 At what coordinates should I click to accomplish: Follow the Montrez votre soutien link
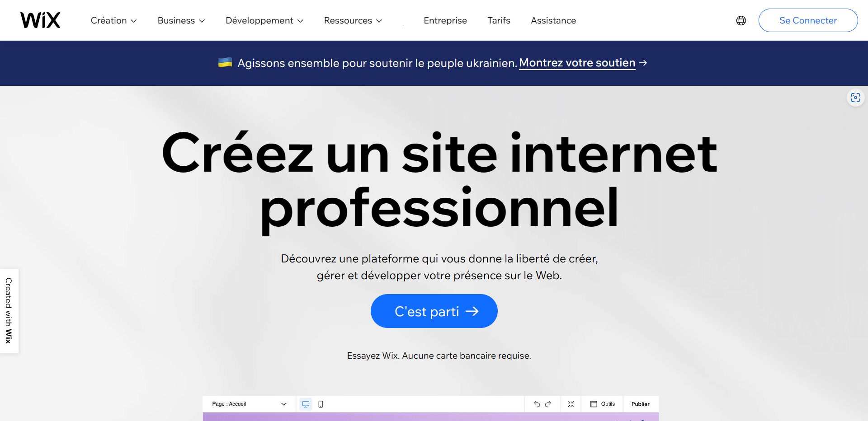(x=577, y=63)
